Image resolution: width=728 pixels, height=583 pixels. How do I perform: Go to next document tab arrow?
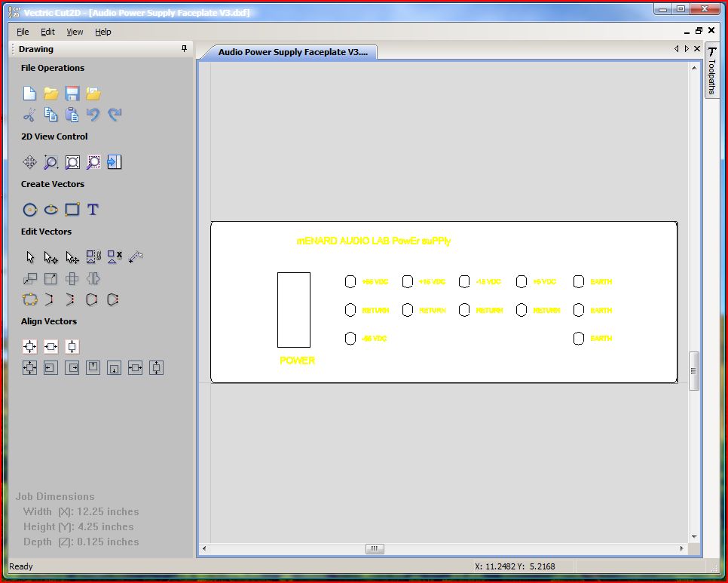[687, 49]
